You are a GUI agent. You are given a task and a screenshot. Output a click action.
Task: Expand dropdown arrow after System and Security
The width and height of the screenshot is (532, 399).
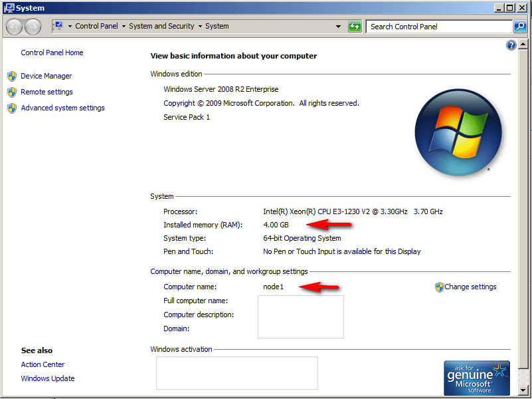200,27
